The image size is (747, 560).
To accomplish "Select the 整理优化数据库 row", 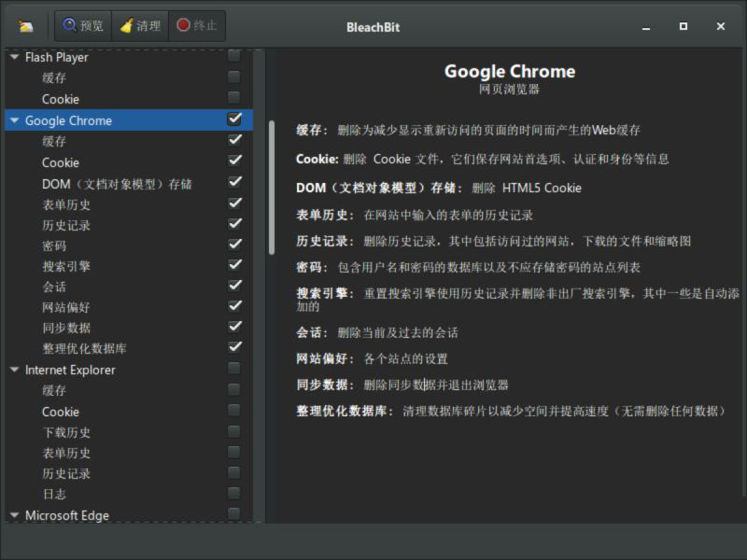I will click(x=84, y=348).
